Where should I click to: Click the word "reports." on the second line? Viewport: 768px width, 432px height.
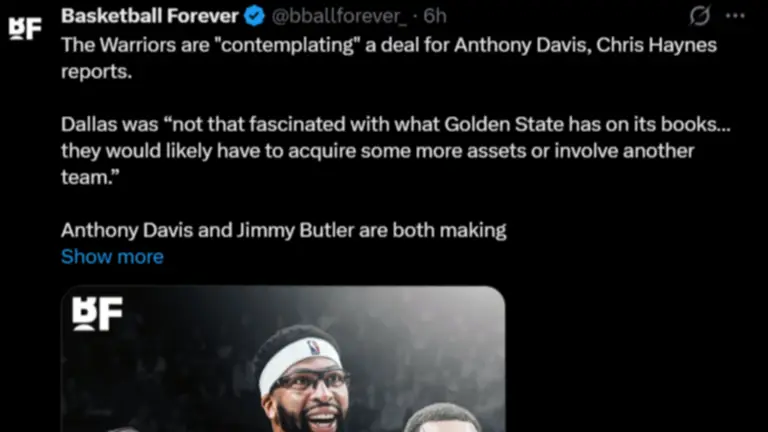tap(96, 72)
